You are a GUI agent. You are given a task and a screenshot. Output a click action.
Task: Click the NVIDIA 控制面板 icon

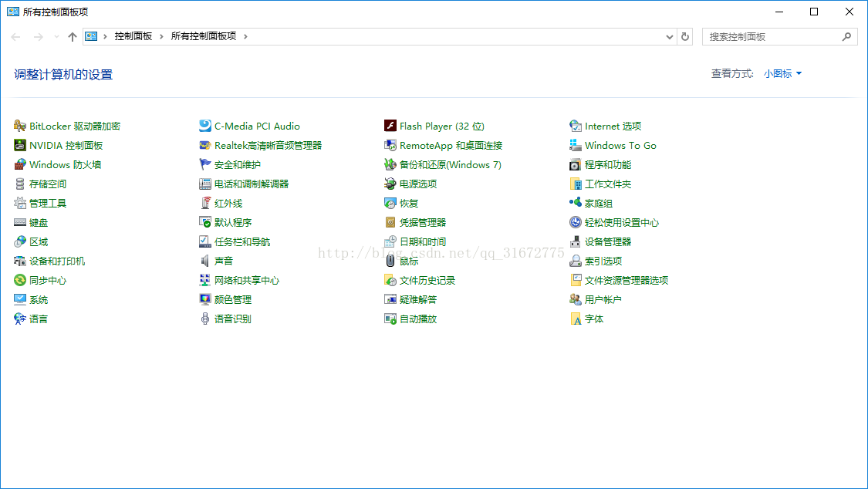point(20,146)
